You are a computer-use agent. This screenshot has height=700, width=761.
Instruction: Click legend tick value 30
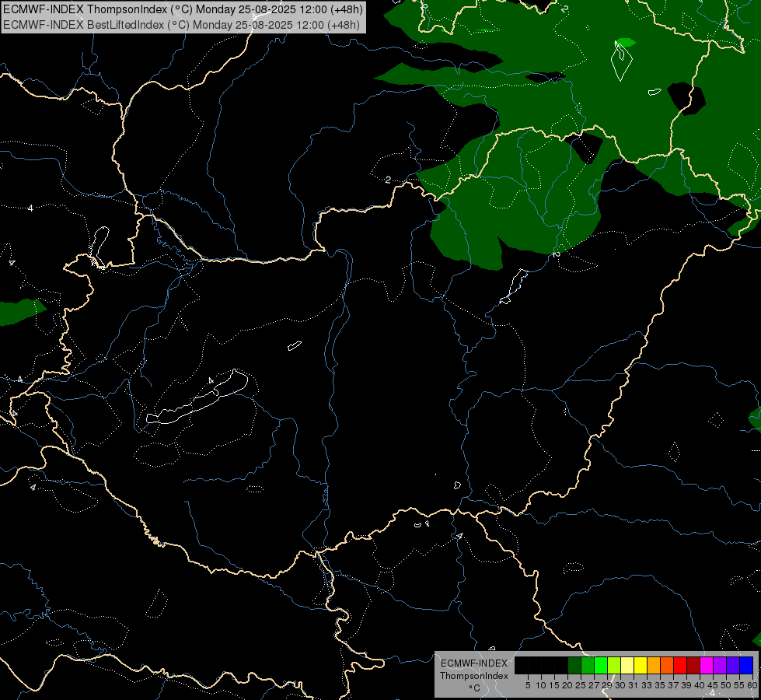pyautogui.click(x=620, y=685)
